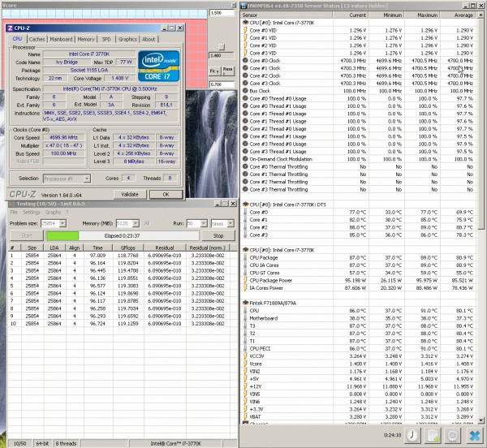Switch to the Graphics tab in CPU-Z
Screen dimensions: 487x448
(127, 39)
